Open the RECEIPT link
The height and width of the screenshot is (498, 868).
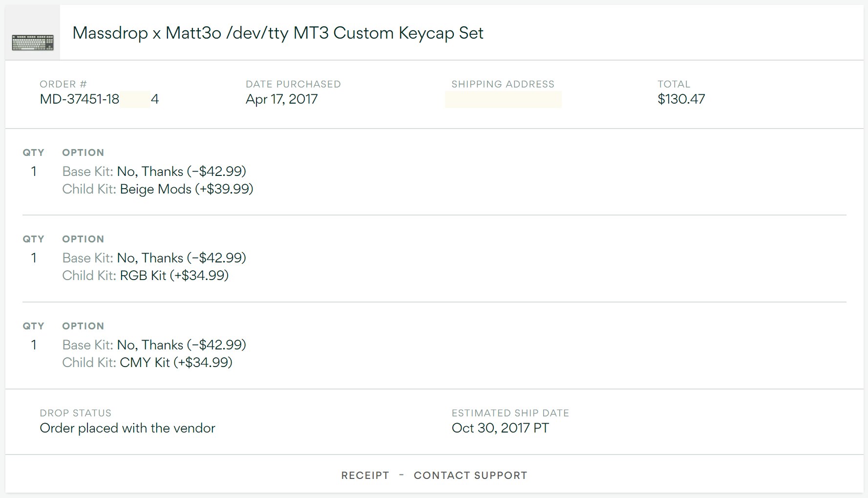[x=365, y=476]
